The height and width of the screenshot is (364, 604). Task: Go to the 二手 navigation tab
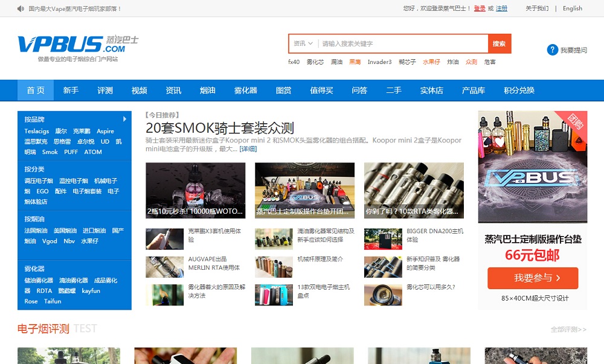click(x=394, y=91)
